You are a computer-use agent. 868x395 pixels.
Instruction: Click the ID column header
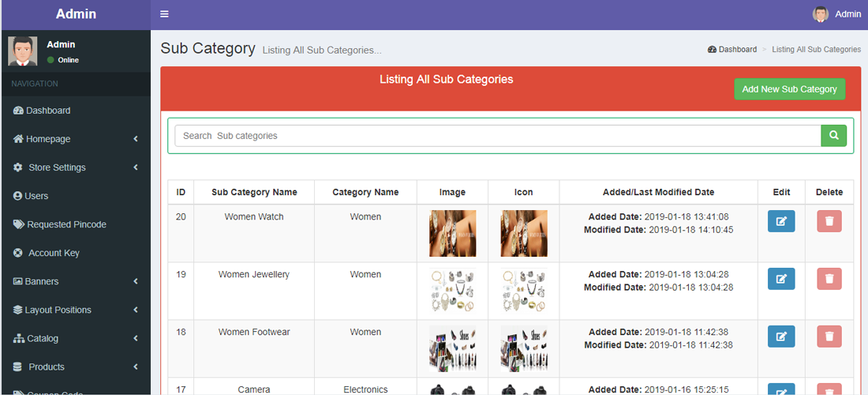181,192
